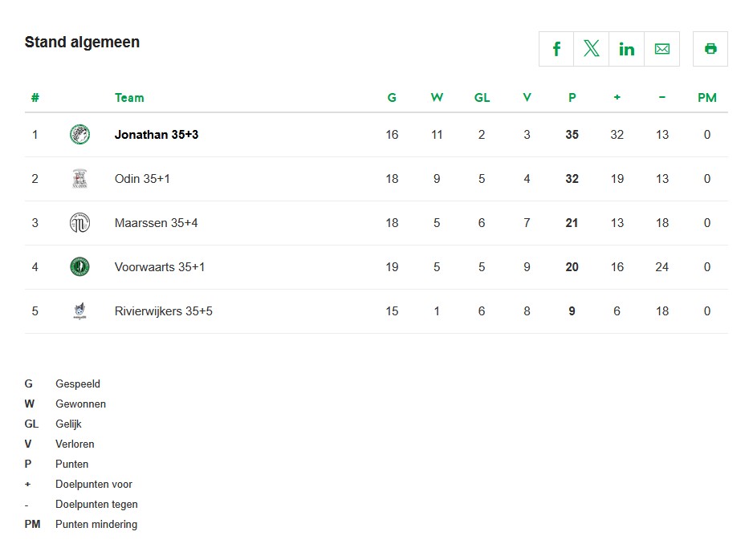Open Maarssen 35+4 club logo
The width and height of the screenshot is (745, 560).
coord(79,223)
